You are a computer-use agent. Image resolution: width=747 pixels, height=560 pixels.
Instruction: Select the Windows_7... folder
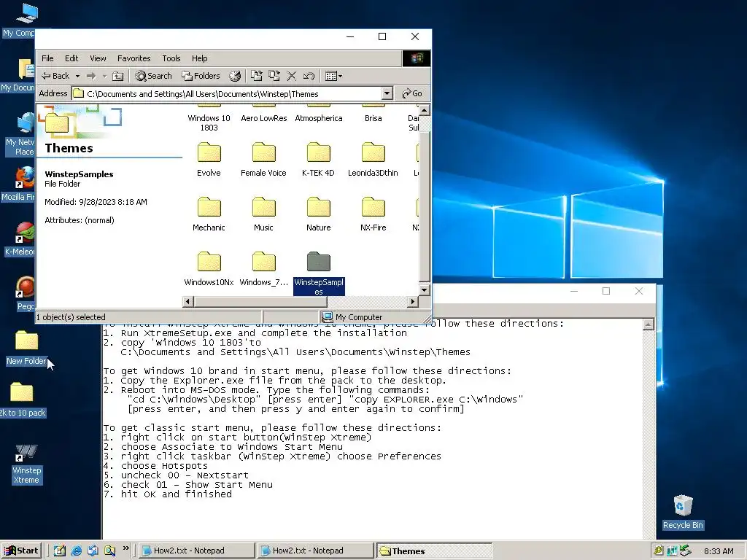point(263,270)
